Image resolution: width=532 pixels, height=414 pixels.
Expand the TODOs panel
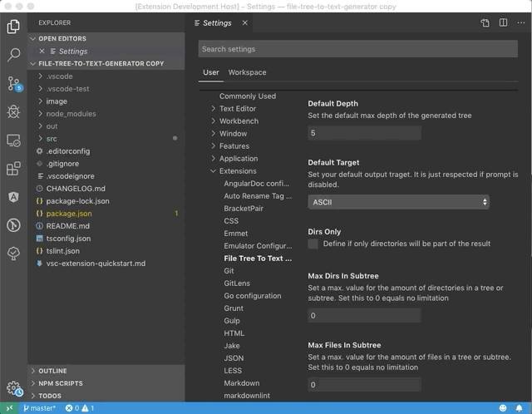106,396
